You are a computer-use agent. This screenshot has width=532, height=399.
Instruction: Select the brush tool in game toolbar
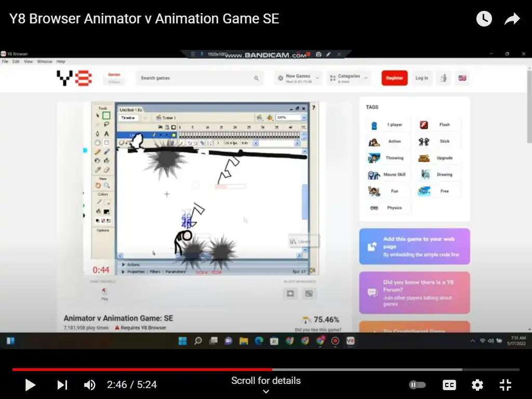pos(107,152)
